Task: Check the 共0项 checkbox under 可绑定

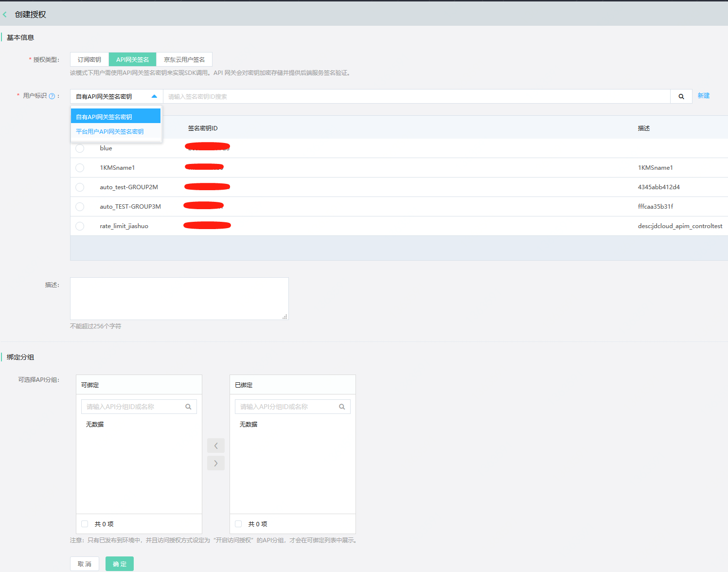Action: tap(85, 524)
